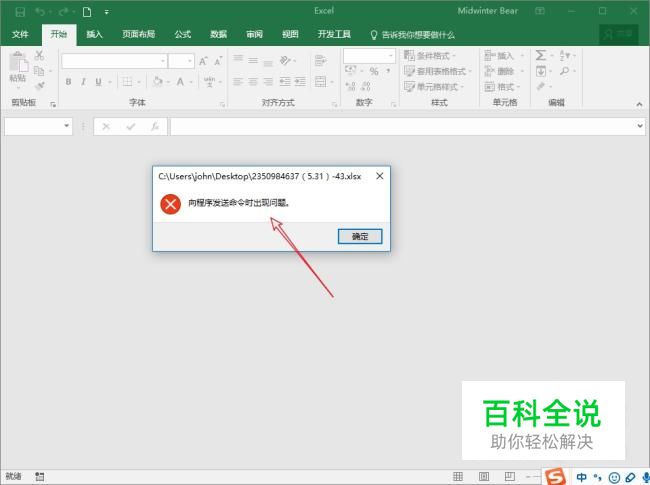
Task: Switch to the 开始 ribbon tab
Action: click(x=59, y=34)
